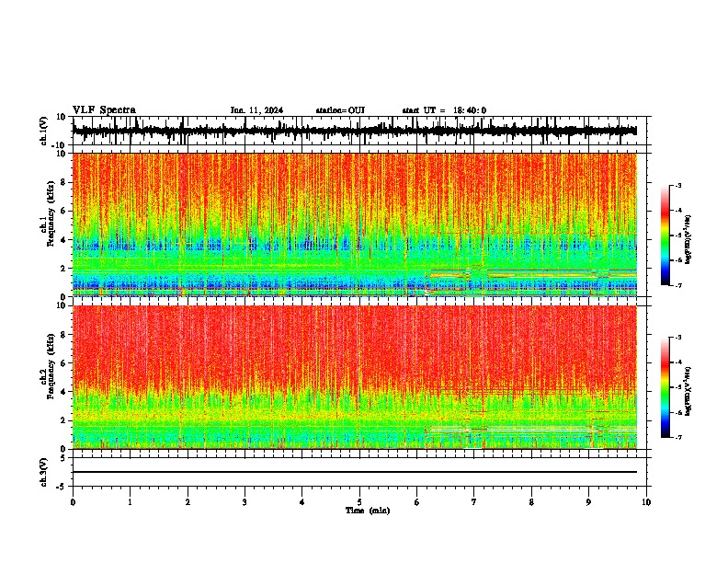Click the "VLF Spectra" plot title
728x563 pixels.
click(x=104, y=110)
